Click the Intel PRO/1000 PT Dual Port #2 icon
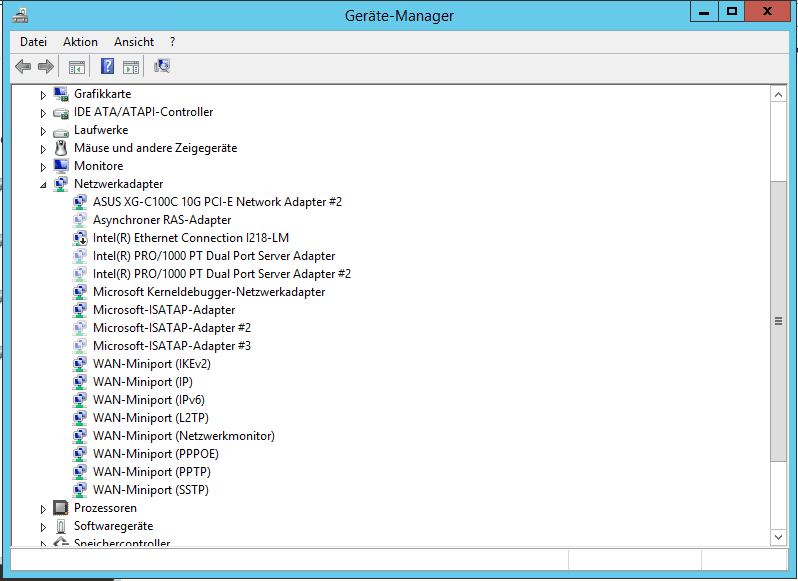 (x=80, y=274)
